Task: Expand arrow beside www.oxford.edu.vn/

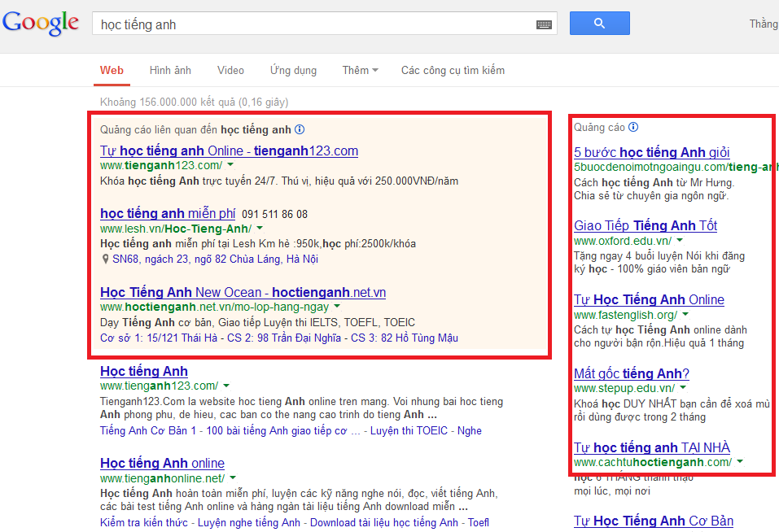Action: [680, 241]
